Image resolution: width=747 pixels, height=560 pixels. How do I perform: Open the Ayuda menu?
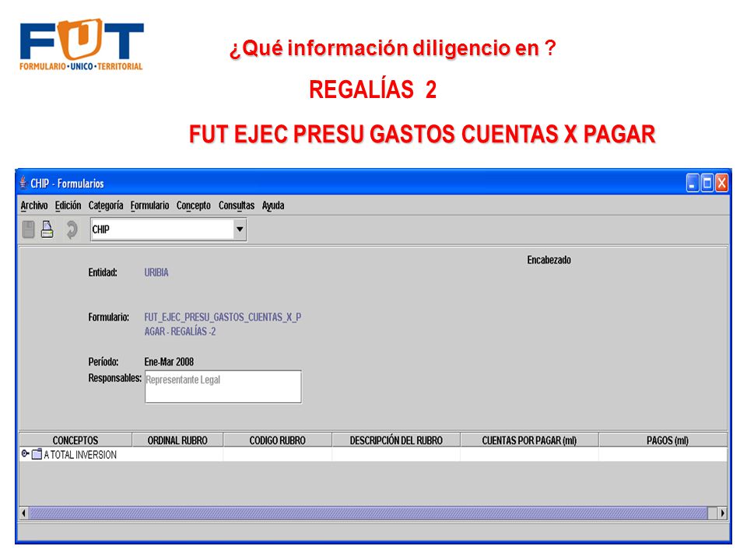pyautogui.click(x=273, y=205)
